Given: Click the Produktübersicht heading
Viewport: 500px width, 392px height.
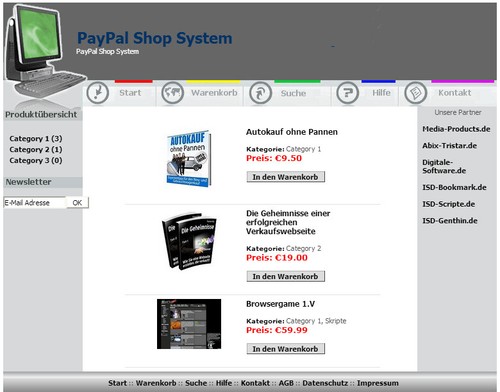Looking at the screenshot, I should 41,114.
